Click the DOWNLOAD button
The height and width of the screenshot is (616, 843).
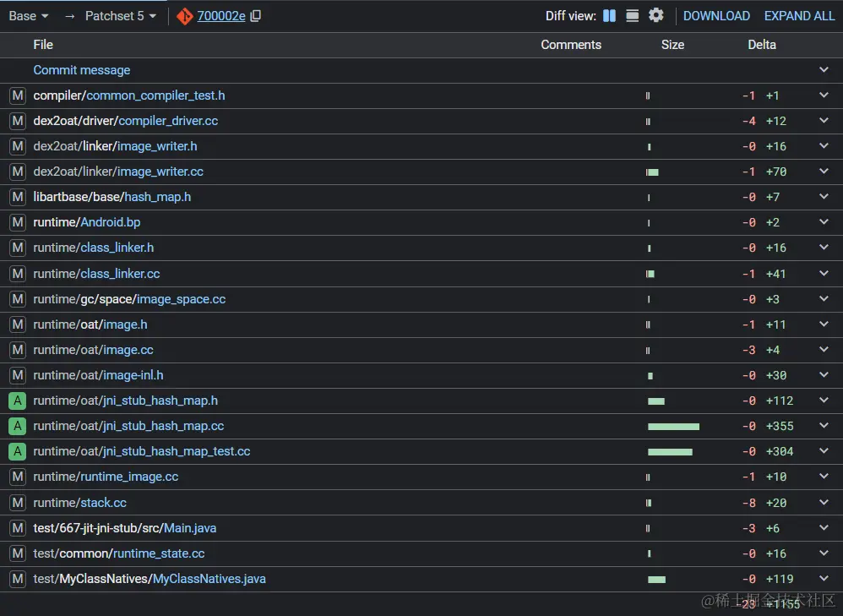tap(716, 16)
